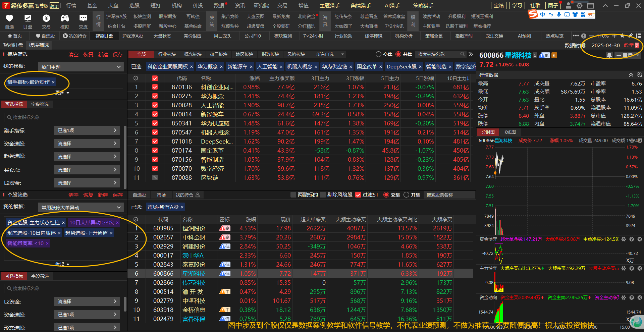
Task: Open the 交流 chat bubble icon
Action: (x=83, y=18)
